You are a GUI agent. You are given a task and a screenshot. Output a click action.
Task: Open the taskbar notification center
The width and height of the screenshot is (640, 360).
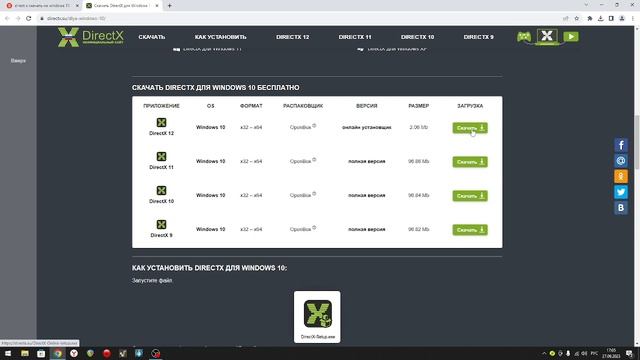(629, 353)
